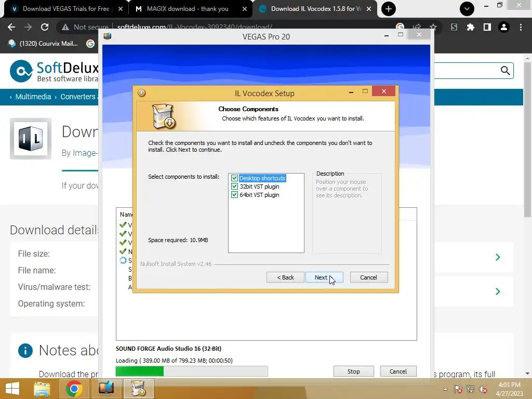Image resolution: width=532 pixels, height=399 pixels.
Task: Click the IL Vocodex Setup title icon
Action: [x=141, y=92]
